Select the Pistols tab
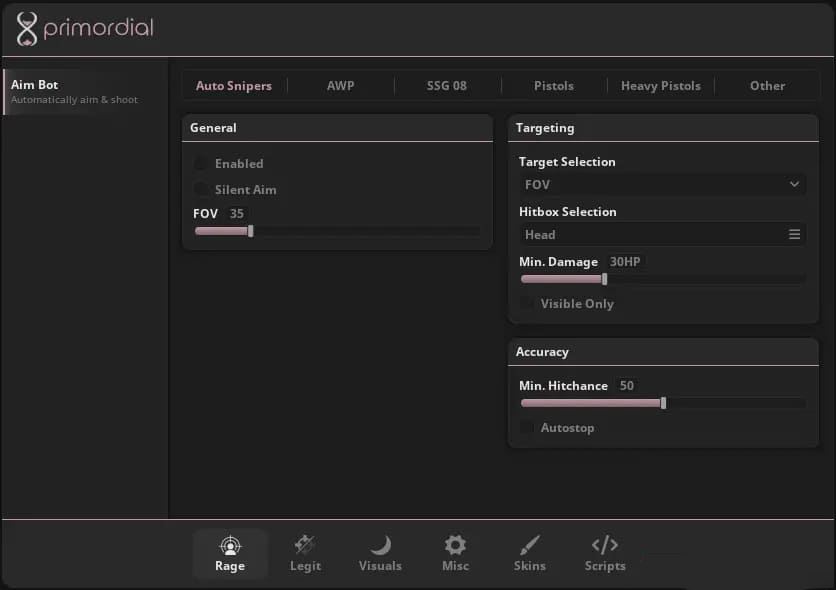Screen dimensions: 836x590 (554, 86)
